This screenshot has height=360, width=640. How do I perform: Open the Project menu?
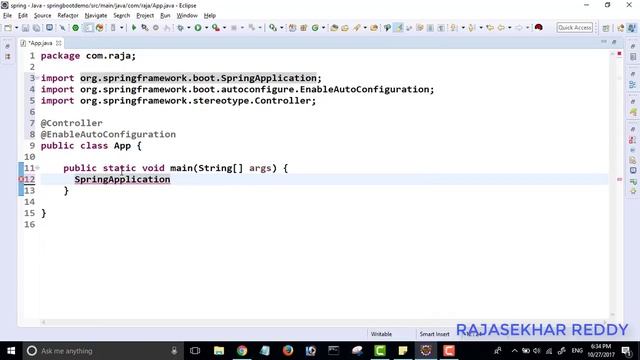[145, 16]
